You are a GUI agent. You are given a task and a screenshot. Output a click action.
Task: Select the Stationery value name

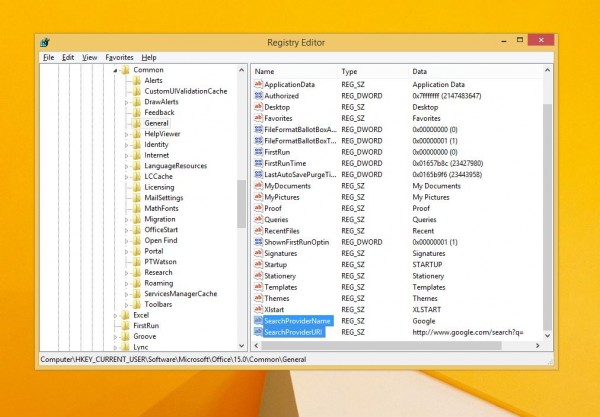280,276
